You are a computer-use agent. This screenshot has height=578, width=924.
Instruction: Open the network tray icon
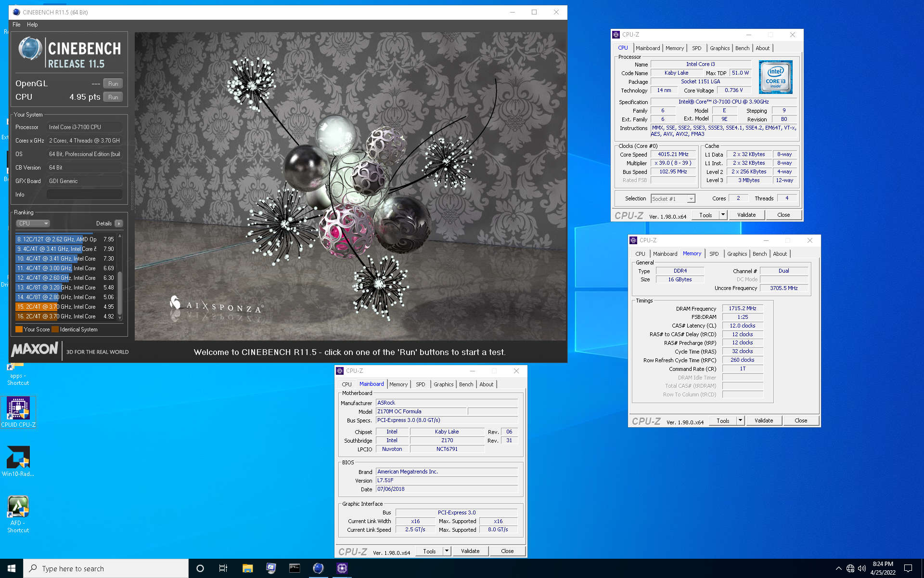tap(850, 568)
